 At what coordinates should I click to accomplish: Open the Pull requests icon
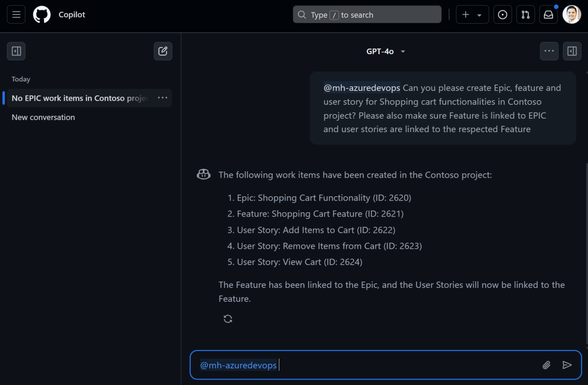pos(526,15)
